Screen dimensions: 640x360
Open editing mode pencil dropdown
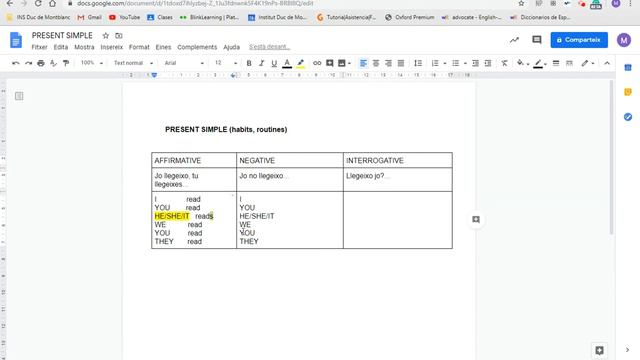point(588,63)
